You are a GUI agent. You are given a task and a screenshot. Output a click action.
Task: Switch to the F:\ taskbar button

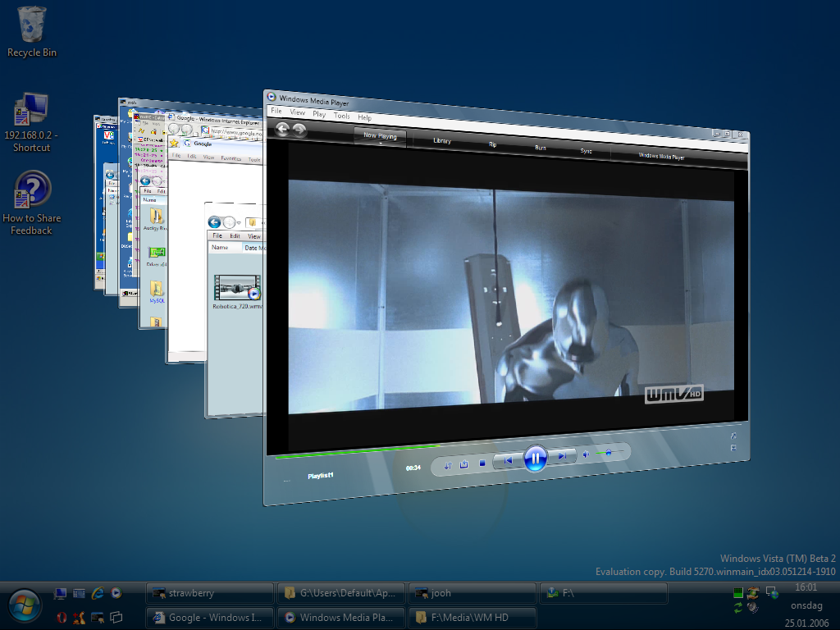pos(604,593)
